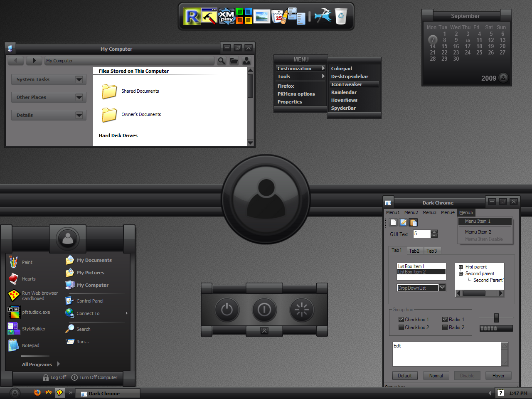Choose IconTweaker from Customization submenu
This screenshot has width=532, height=399.
(x=354, y=84)
